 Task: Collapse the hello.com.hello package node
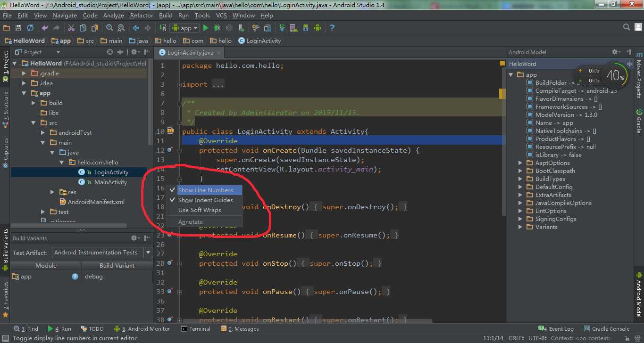61,162
